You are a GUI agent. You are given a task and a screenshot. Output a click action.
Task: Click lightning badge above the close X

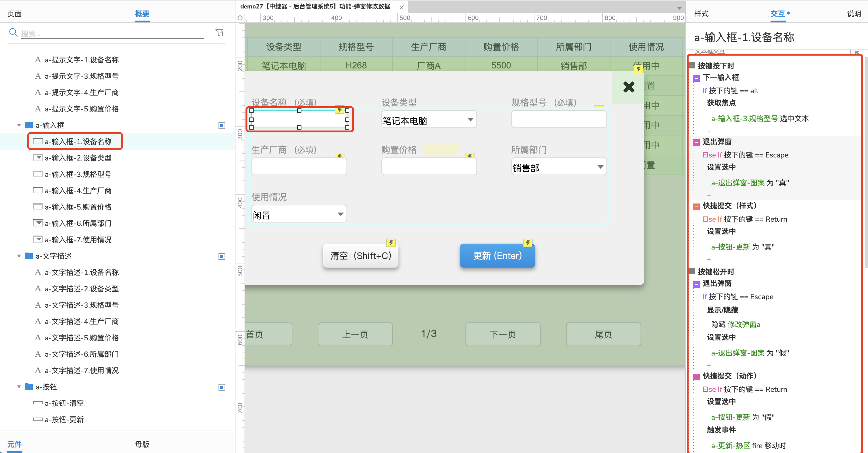[x=638, y=69]
